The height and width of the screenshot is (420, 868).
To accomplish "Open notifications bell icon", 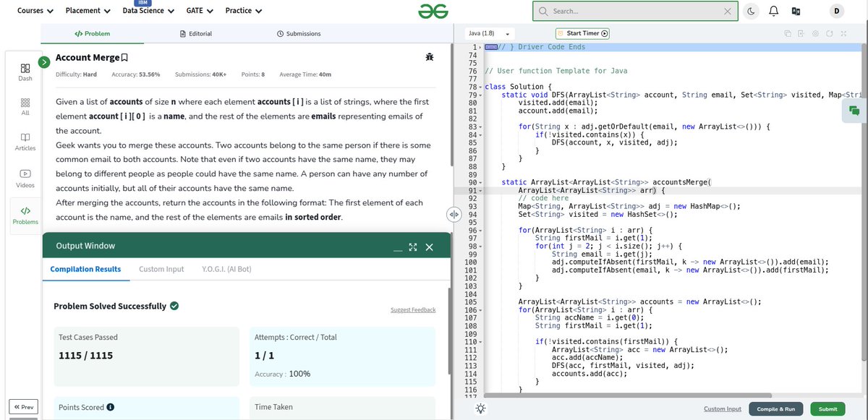I will [x=773, y=11].
